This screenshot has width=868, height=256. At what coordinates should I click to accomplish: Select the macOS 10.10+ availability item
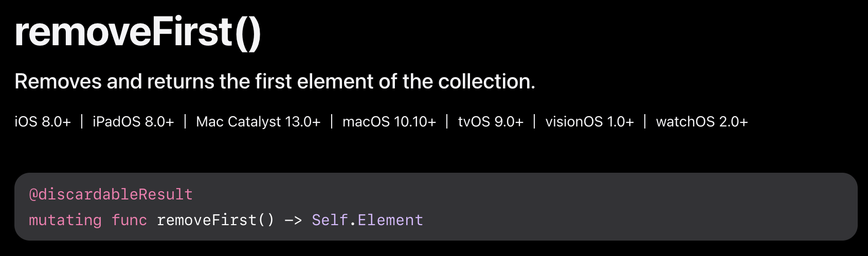(x=389, y=122)
